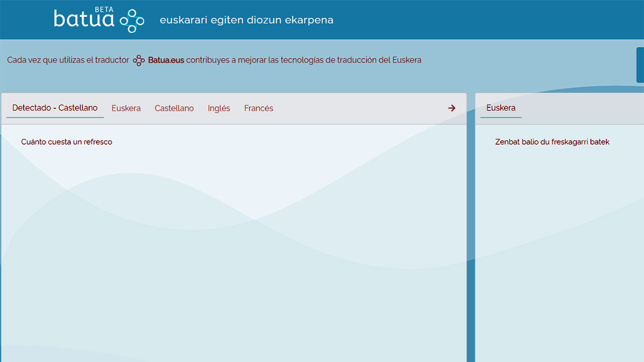Click the banner text 'Cada vez que utilizas el traductor'
This screenshot has height=362, width=644.
point(68,61)
